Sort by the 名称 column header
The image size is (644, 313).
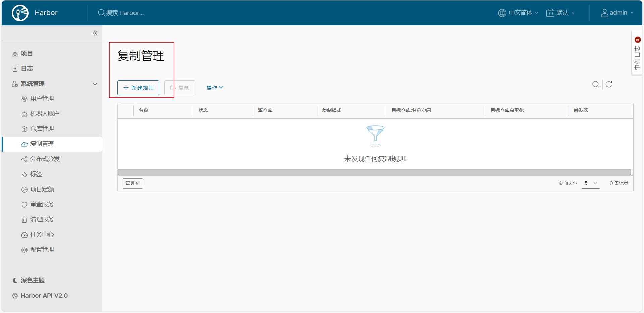coord(144,110)
